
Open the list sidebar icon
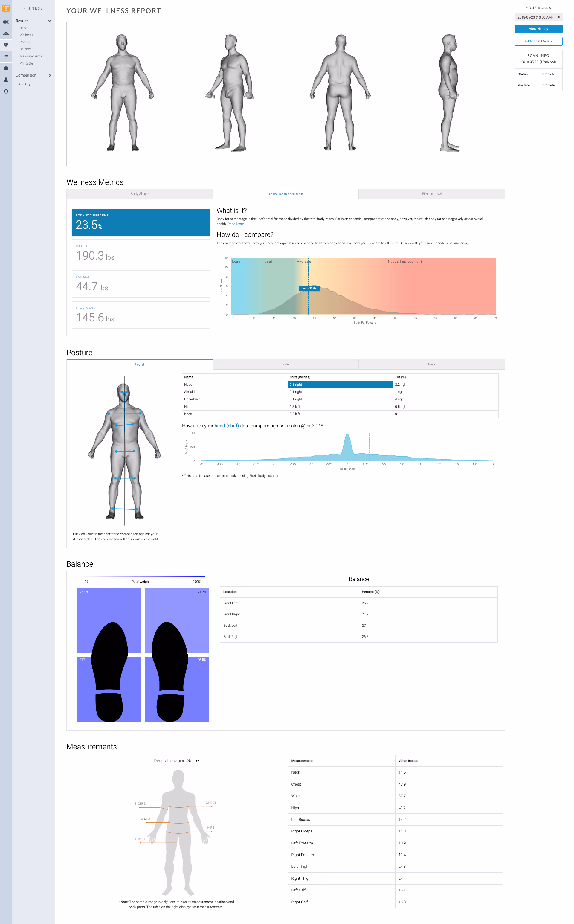coord(6,57)
